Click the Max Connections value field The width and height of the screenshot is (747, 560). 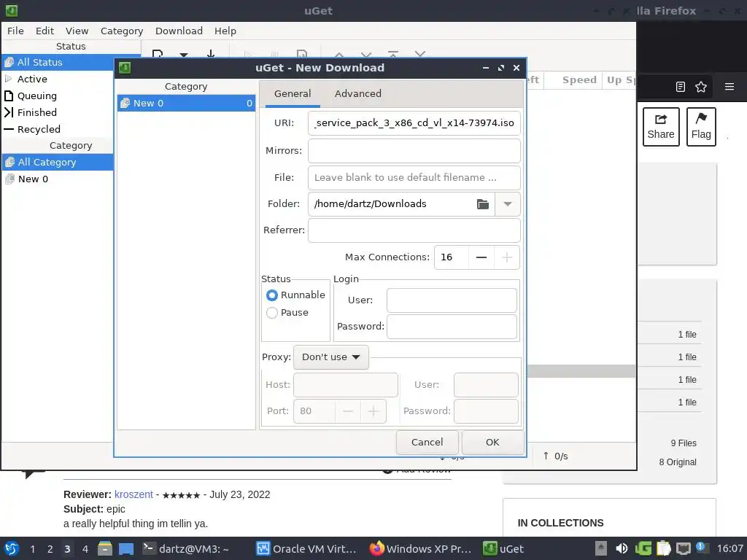pyautogui.click(x=451, y=257)
